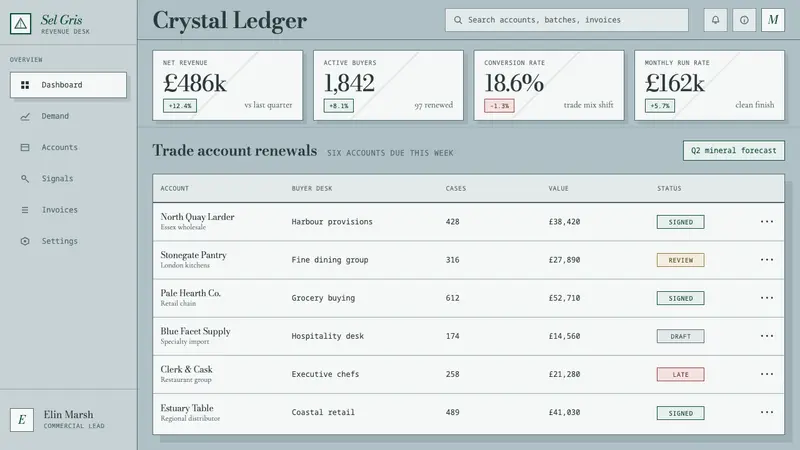Click the Invoices list icon
This screenshot has width=800, height=450.
(25, 210)
